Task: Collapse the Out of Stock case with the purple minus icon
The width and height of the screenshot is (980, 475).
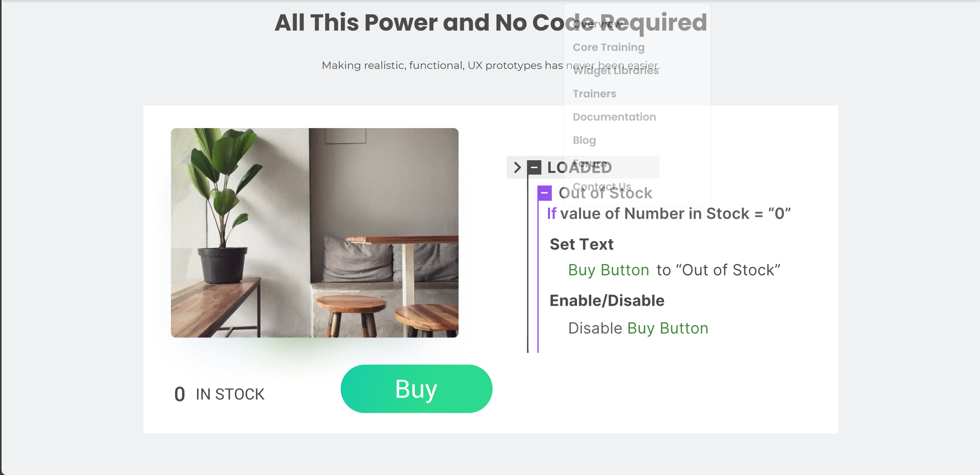Action: coord(544,192)
